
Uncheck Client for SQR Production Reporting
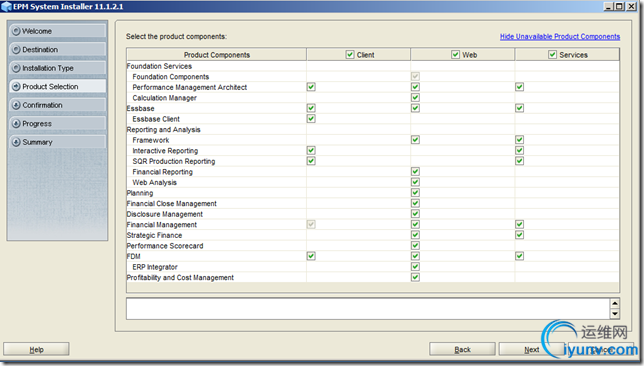(x=311, y=161)
